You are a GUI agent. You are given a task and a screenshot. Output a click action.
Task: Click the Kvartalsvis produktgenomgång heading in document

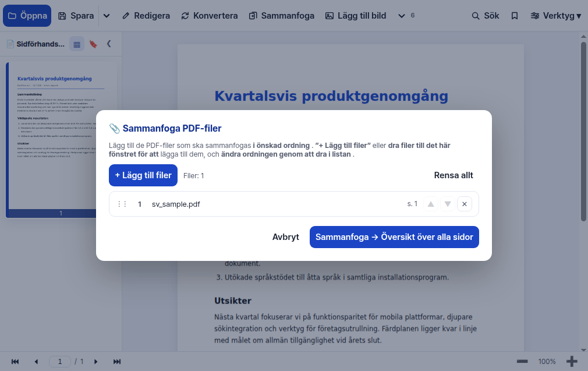pos(331,96)
